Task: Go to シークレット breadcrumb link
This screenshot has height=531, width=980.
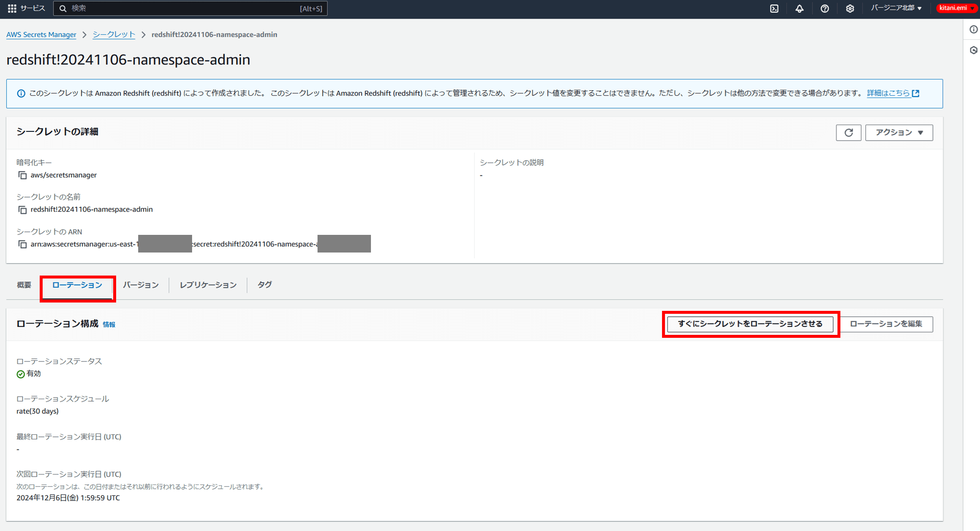Action: pyautogui.click(x=114, y=34)
